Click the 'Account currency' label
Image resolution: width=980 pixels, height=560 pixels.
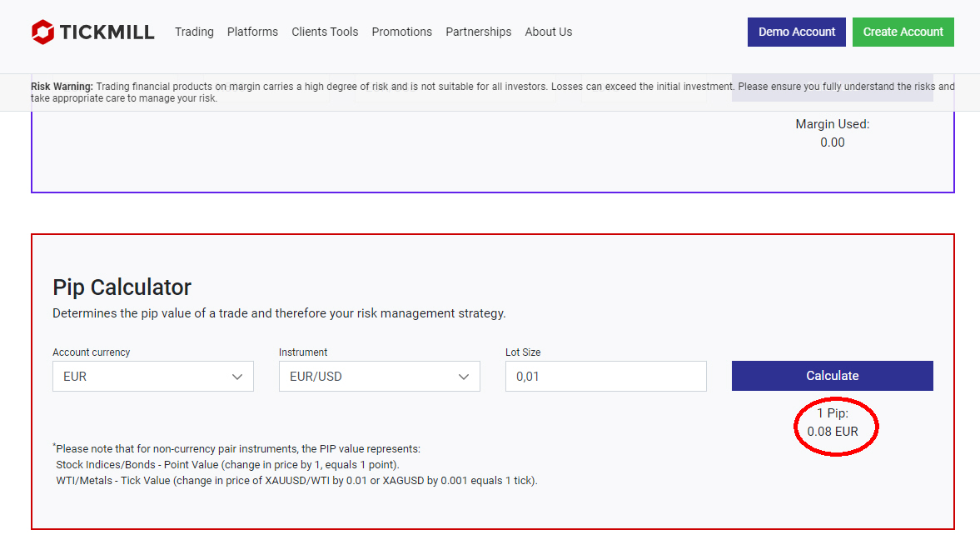click(92, 352)
